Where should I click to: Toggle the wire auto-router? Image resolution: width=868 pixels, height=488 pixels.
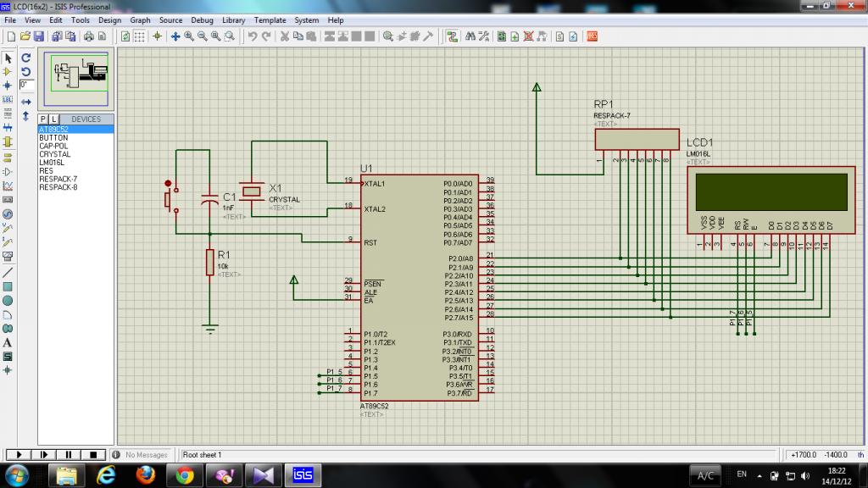453,36
